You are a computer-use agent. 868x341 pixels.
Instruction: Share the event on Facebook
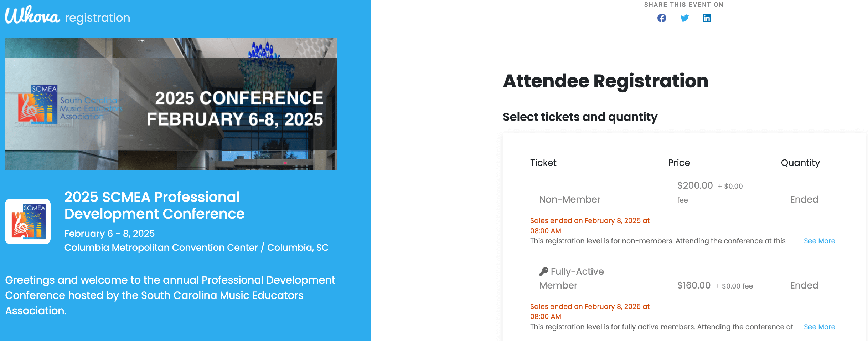(x=662, y=18)
